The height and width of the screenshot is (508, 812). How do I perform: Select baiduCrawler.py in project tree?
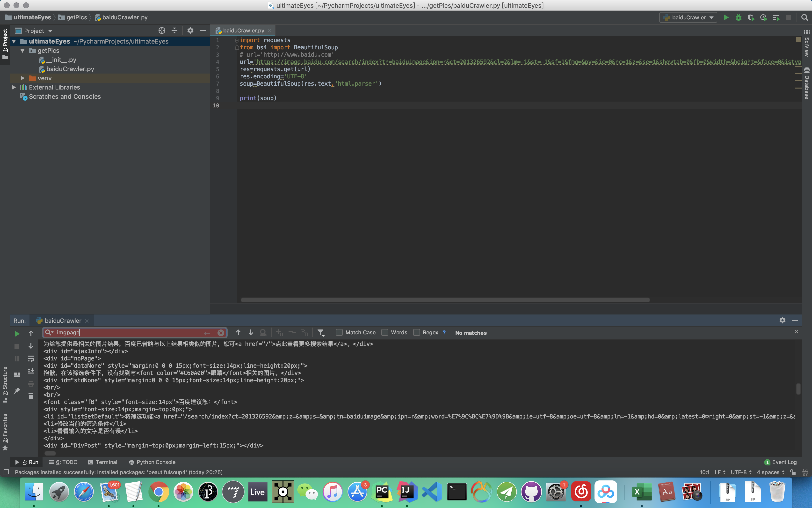tap(70, 69)
